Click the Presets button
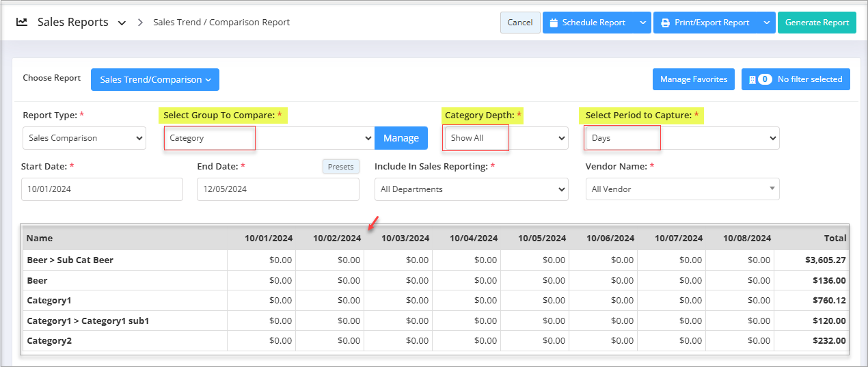The image size is (868, 367). 341,167
